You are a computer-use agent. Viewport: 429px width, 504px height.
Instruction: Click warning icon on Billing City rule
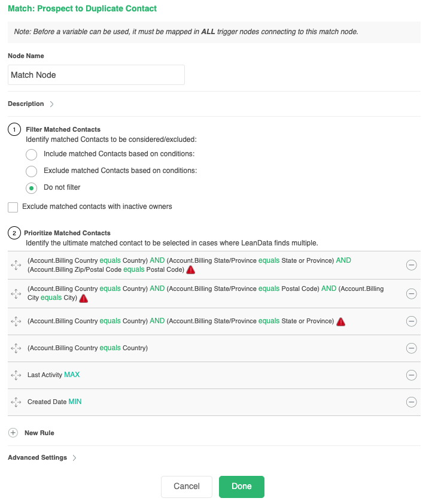84,298
